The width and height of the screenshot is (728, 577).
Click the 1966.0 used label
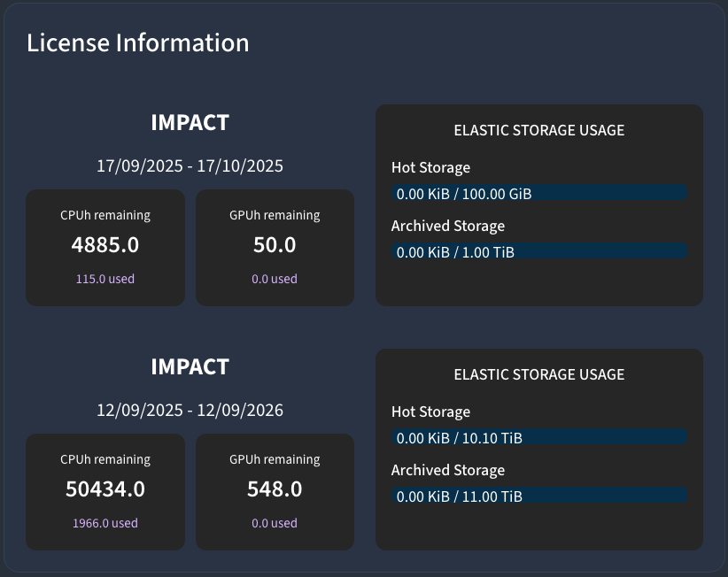tap(105, 523)
